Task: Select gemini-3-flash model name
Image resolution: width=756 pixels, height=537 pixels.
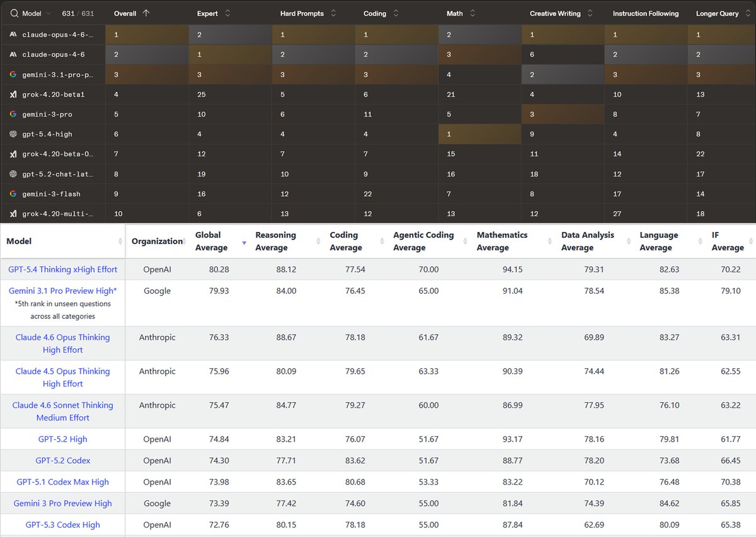Action: (51, 193)
